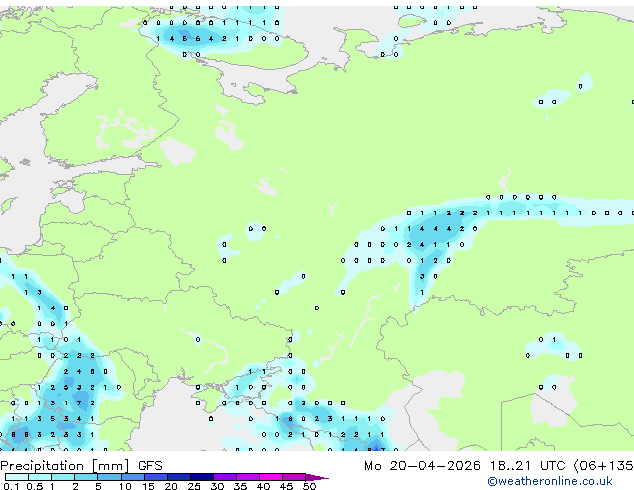The height and width of the screenshot is (490, 634).
Task: Click the 'Precipitation [mm] GFS' title text
Action: tap(81, 466)
